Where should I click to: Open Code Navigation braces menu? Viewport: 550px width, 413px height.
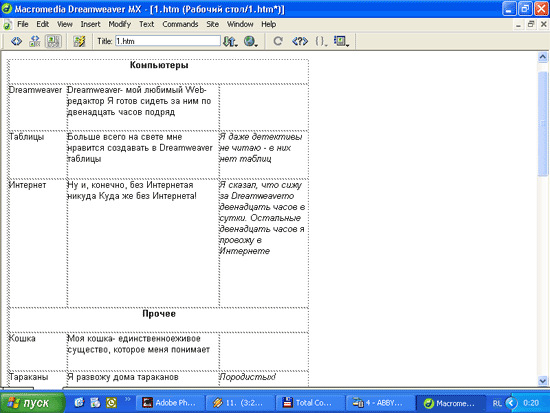click(321, 41)
